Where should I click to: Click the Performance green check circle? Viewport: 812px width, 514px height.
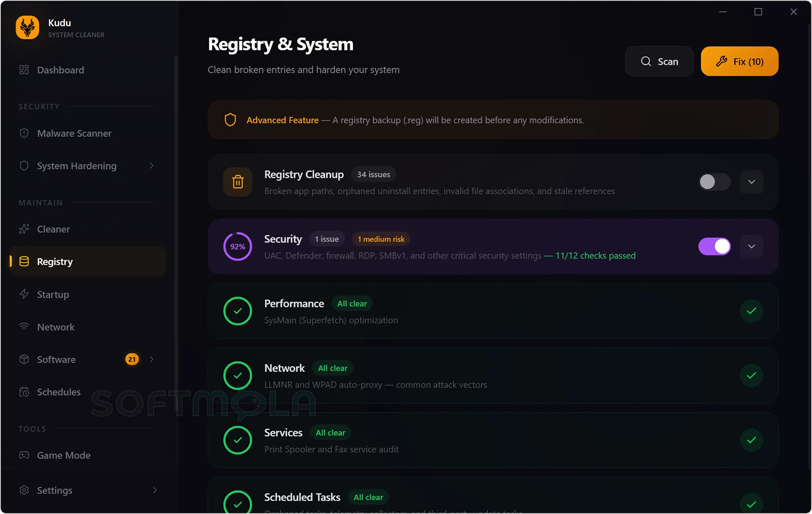tap(238, 311)
